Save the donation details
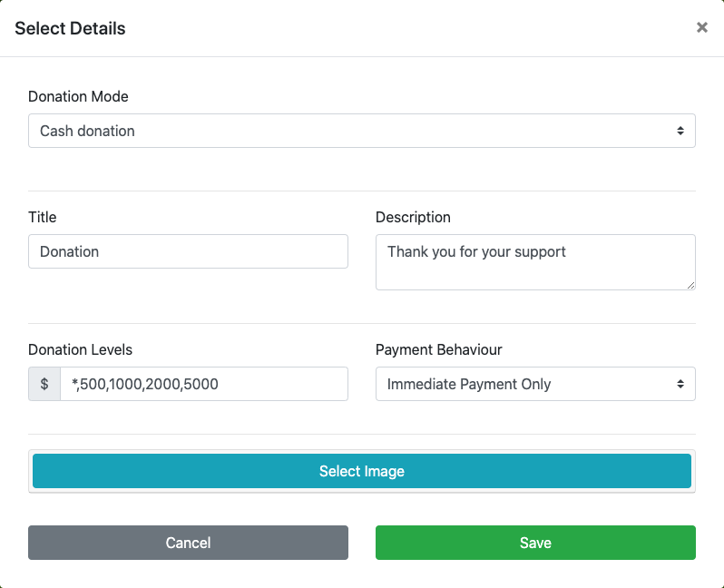This screenshot has width=724, height=588. click(x=535, y=543)
